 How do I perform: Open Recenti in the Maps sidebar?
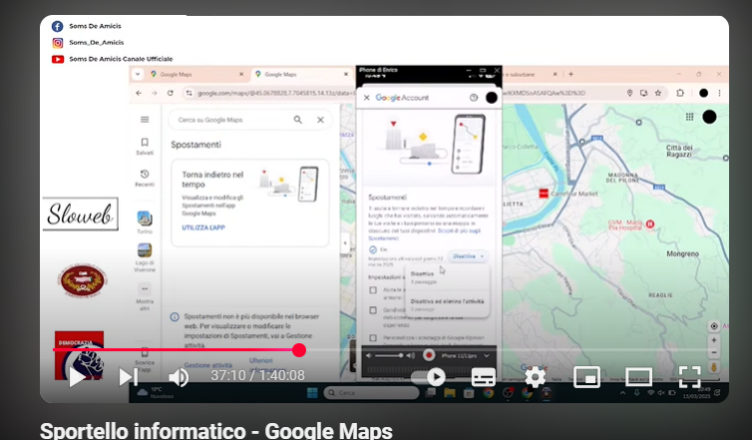pyautogui.click(x=145, y=178)
